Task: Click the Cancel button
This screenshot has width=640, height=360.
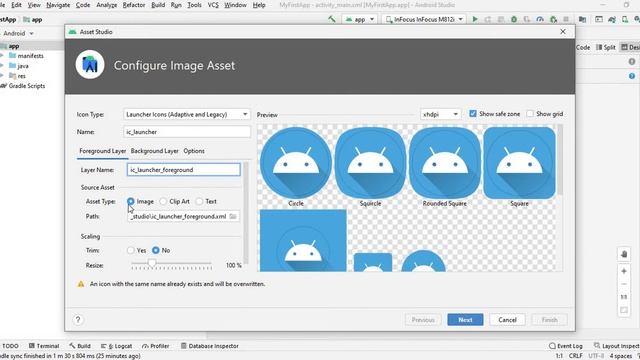Action: tap(507, 320)
